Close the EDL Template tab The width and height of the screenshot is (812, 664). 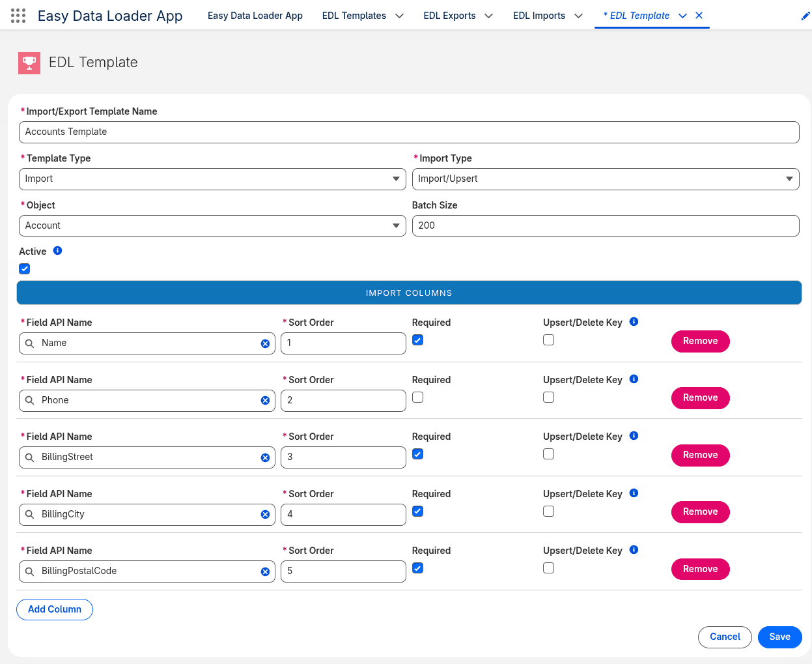[x=699, y=16]
